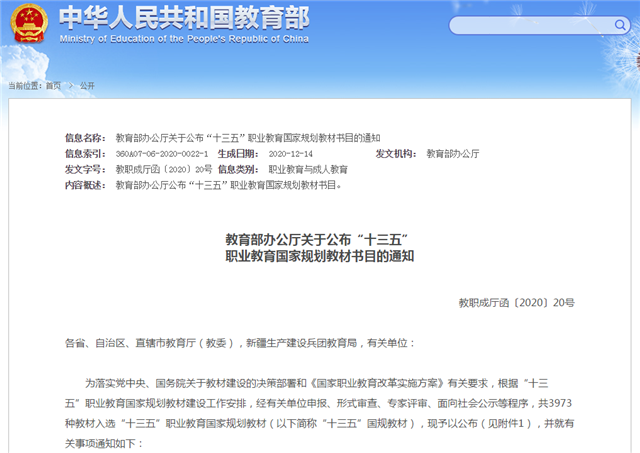Click the bold centered notice headline
Screen dimensions: 640x453
pos(319,248)
